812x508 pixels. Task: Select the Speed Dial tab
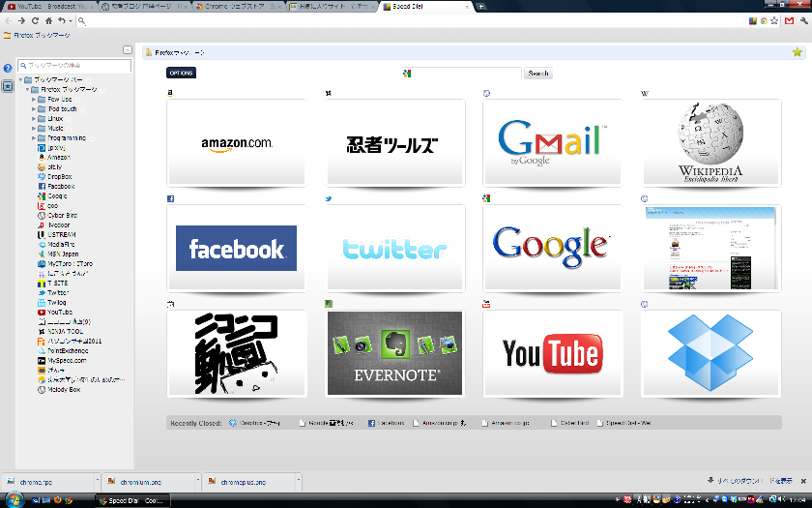tap(424, 6)
